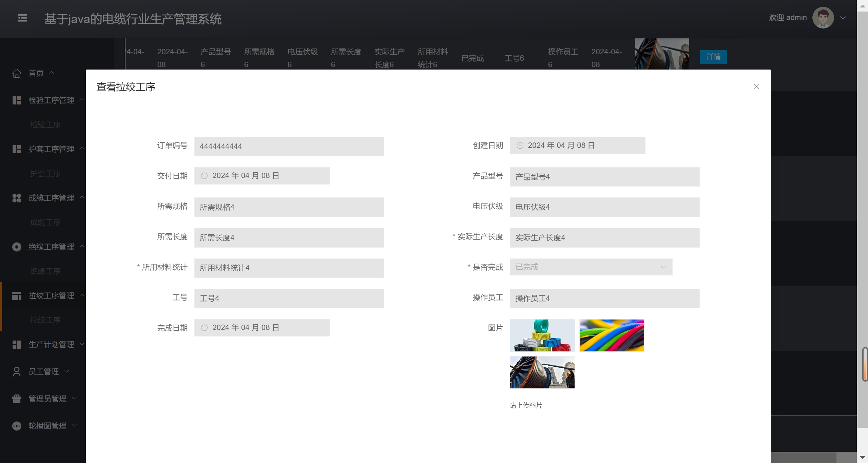Screen dimensions: 868x463
Task: Collapse the 护套工序管理 menu chevron
Action: tap(82, 149)
